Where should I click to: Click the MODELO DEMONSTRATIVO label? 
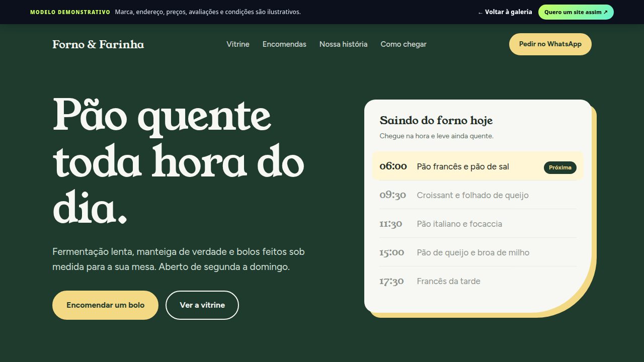point(70,12)
